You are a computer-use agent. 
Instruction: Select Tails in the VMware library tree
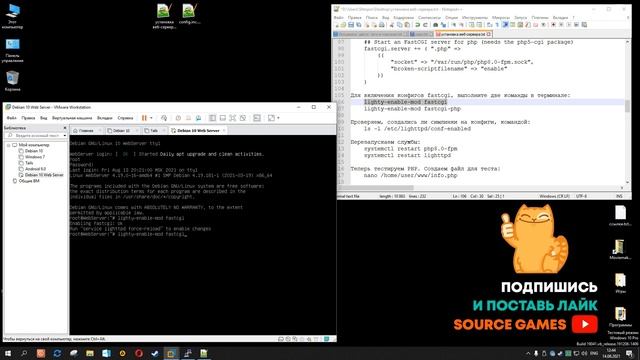(29, 163)
